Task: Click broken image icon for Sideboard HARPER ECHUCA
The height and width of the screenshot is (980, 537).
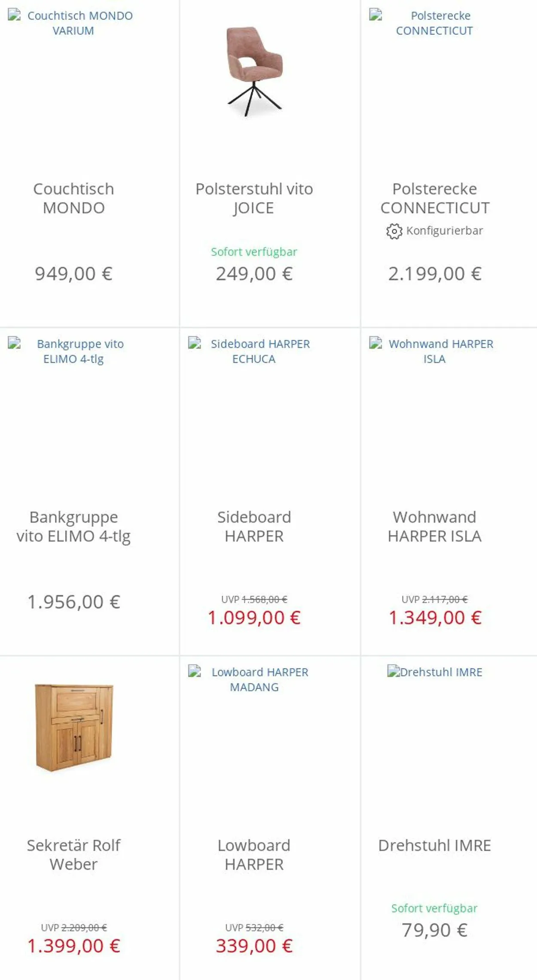Action: point(195,343)
